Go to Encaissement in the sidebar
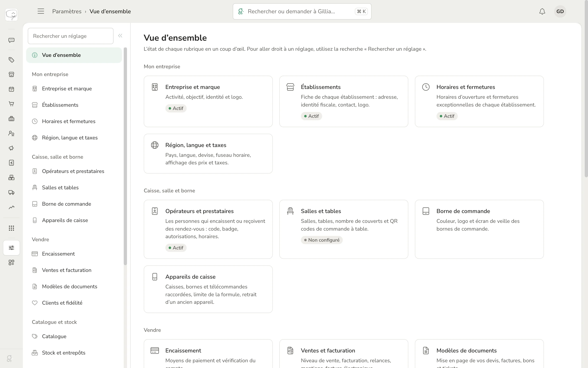The width and height of the screenshot is (588, 368). click(74, 254)
